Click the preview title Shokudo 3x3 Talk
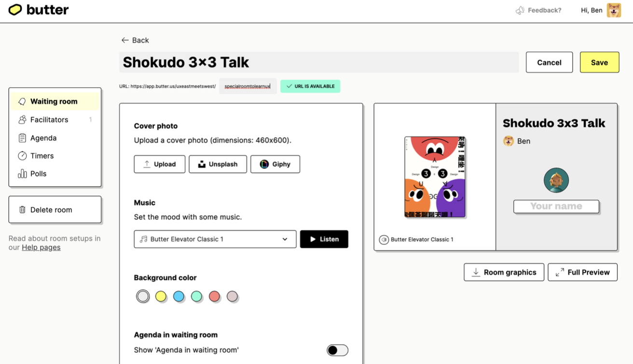Screen dimensions: 633x364 click(554, 123)
